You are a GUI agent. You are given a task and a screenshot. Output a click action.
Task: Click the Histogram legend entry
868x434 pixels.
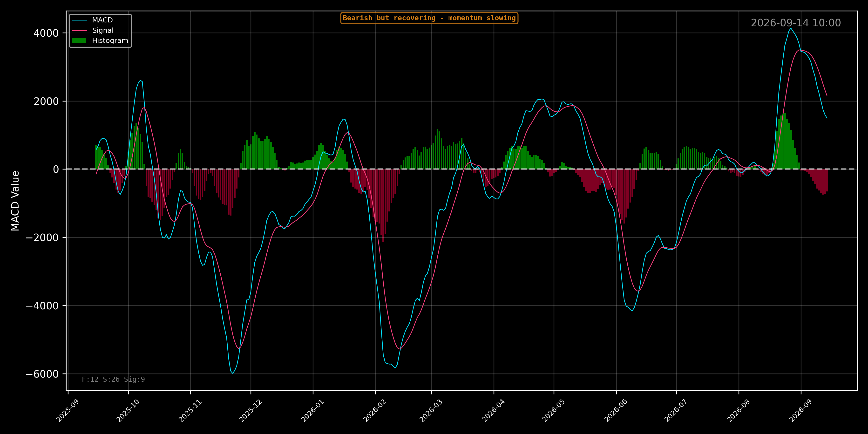coord(100,41)
